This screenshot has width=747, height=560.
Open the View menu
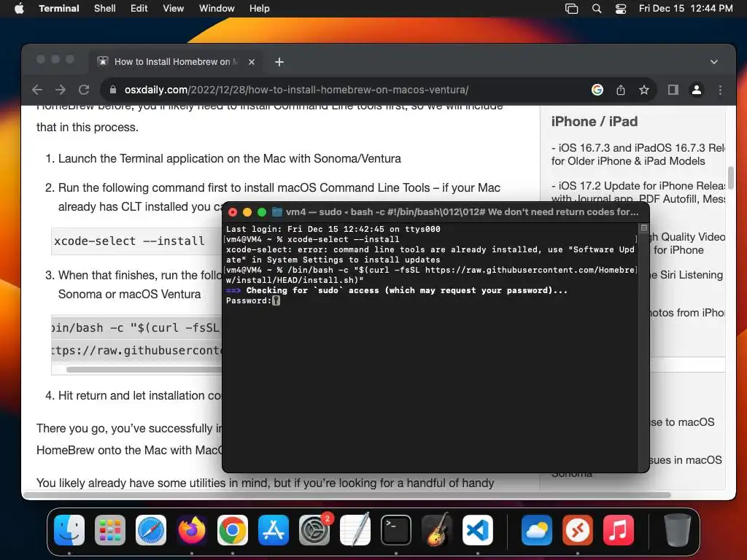point(174,8)
